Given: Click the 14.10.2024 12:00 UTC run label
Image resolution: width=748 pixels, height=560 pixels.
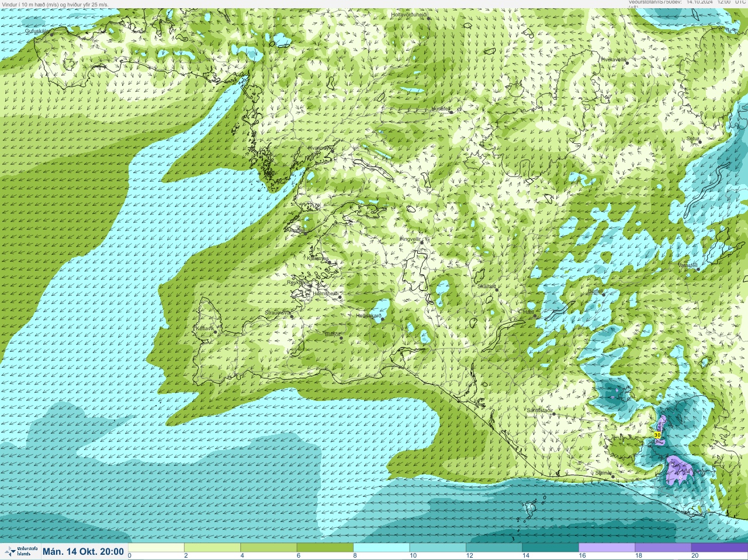Looking at the screenshot, I should pyautogui.click(x=716, y=2).
